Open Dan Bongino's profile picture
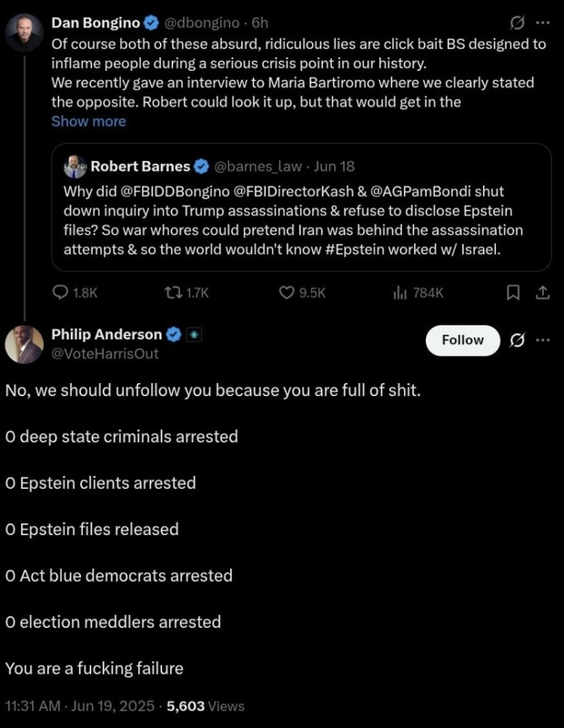This screenshot has width=564, height=728. 25,32
